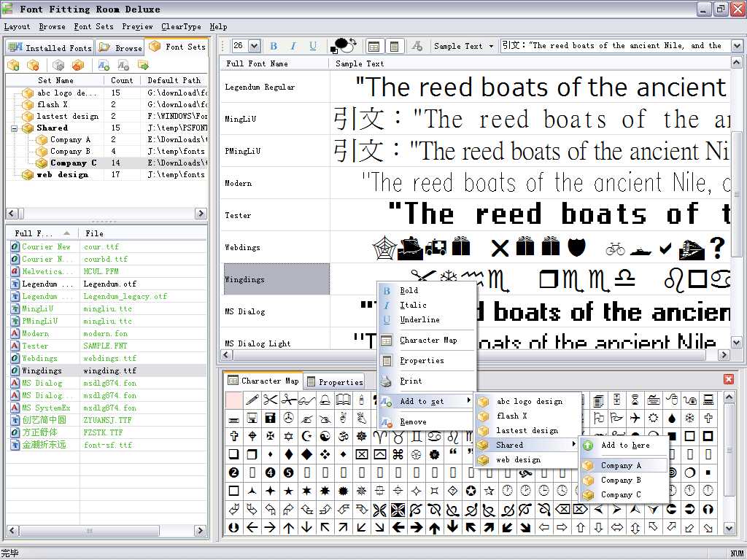Open the Help menu
The height and width of the screenshot is (560, 747).
tap(218, 27)
